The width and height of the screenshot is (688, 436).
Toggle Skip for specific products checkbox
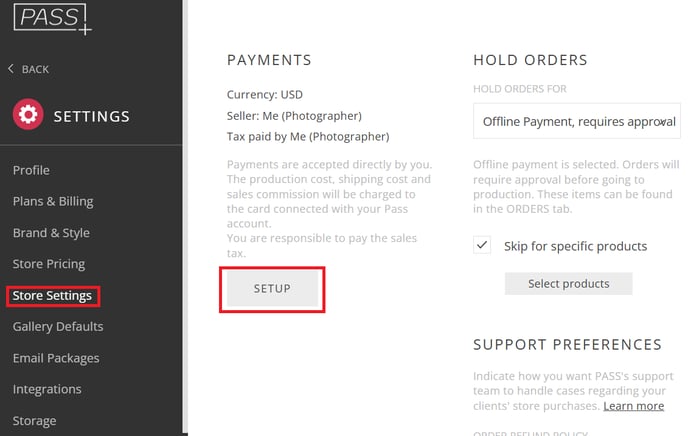tap(483, 245)
